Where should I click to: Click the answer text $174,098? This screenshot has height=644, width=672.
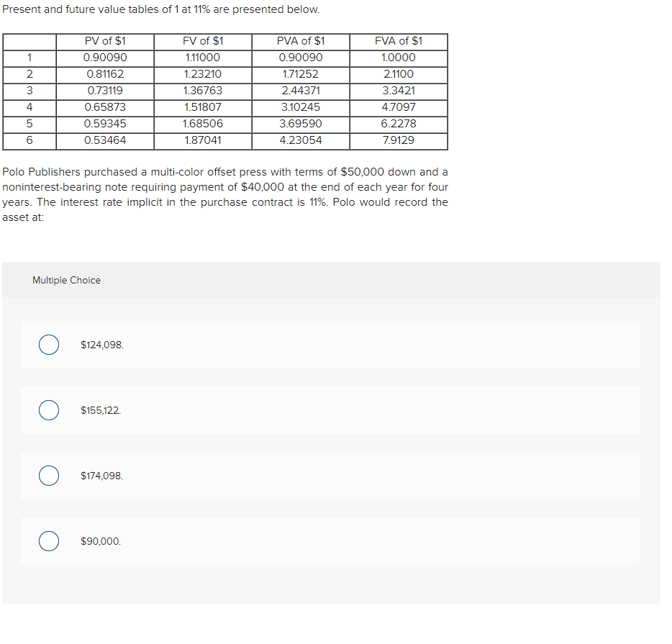pos(101,476)
